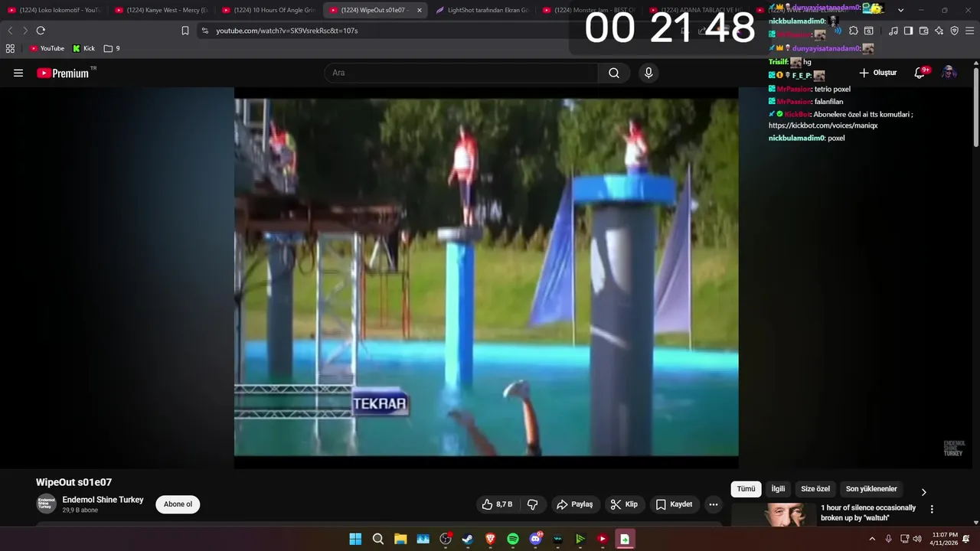Open Discord from the taskbar
980x551 pixels.
click(535, 539)
